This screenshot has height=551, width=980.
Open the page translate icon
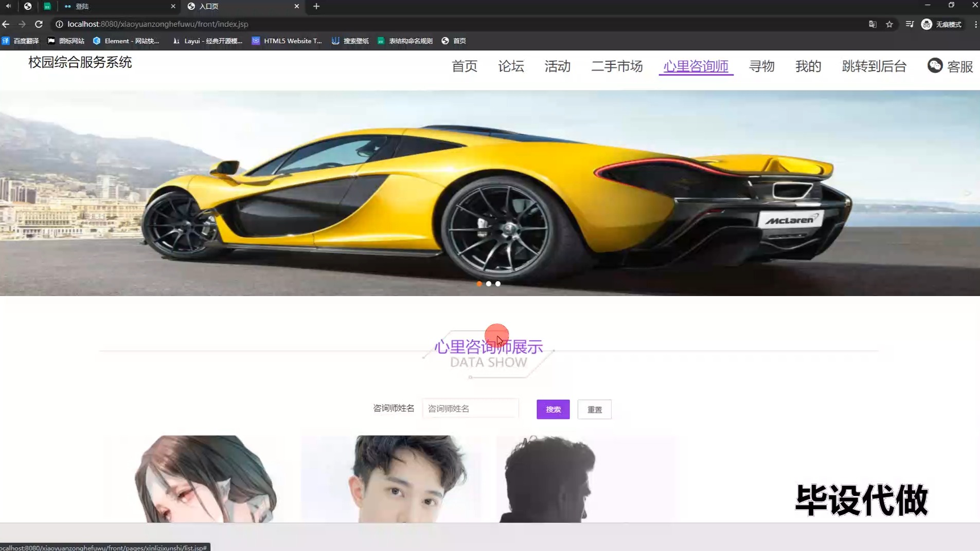click(x=872, y=24)
